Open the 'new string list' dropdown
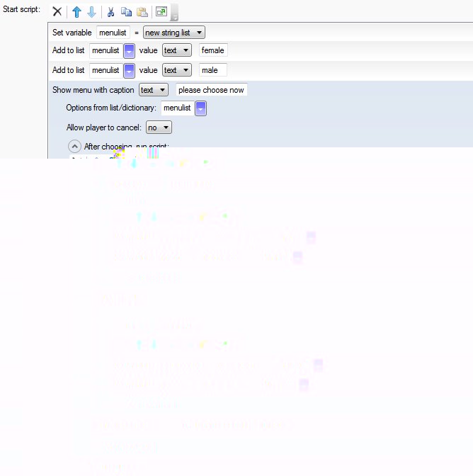 coord(173,33)
